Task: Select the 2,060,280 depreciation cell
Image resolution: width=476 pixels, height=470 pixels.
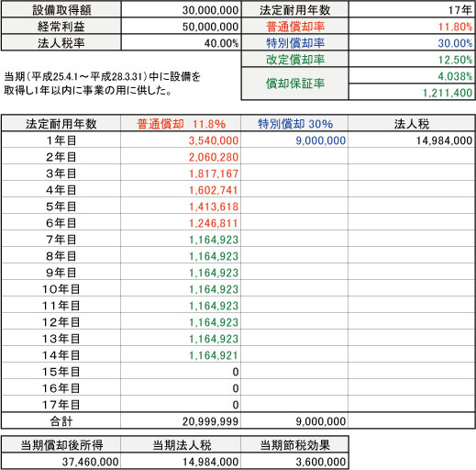Action: pos(181,157)
